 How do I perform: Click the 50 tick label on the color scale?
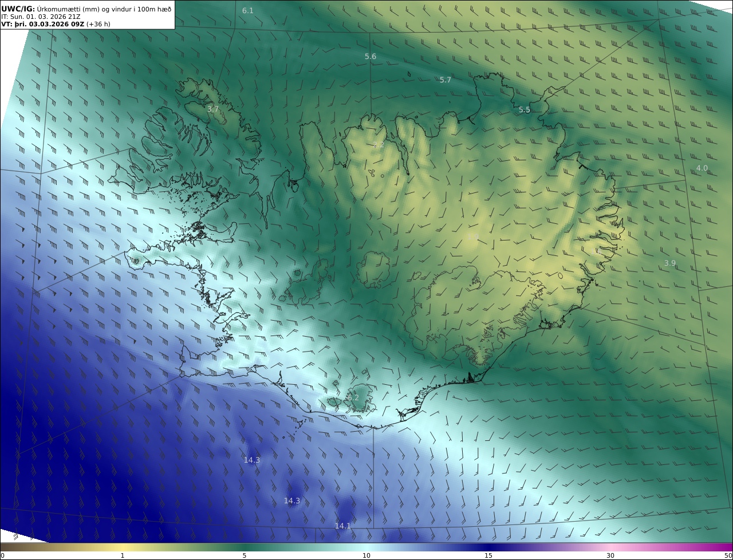pos(728,555)
